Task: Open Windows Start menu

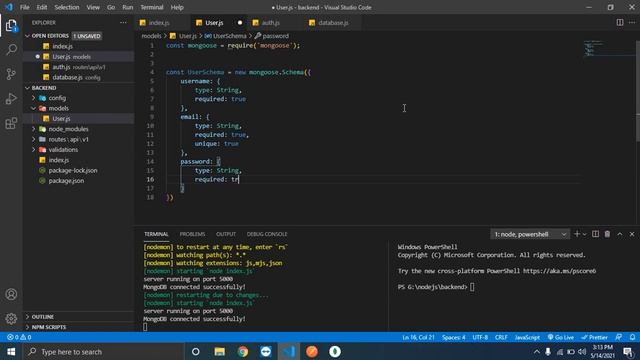Action: click(x=11, y=351)
